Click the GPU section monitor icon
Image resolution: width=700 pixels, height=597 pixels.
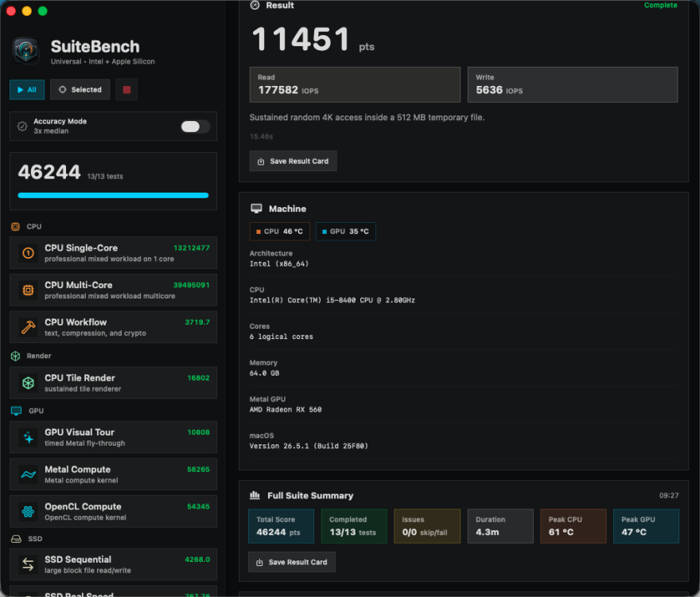(x=16, y=411)
